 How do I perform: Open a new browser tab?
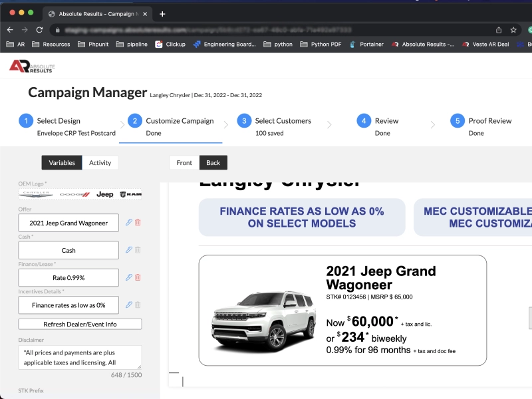pyautogui.click(x=162, y=14)
